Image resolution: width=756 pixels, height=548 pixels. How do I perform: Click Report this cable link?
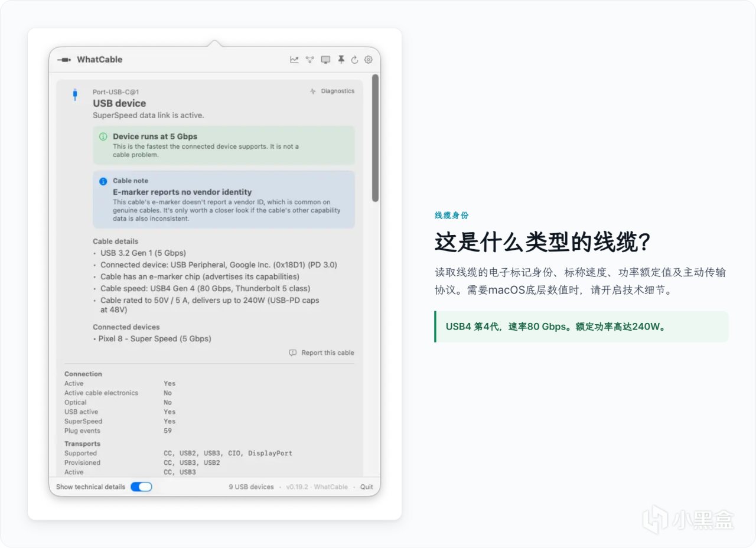point(328,353)
